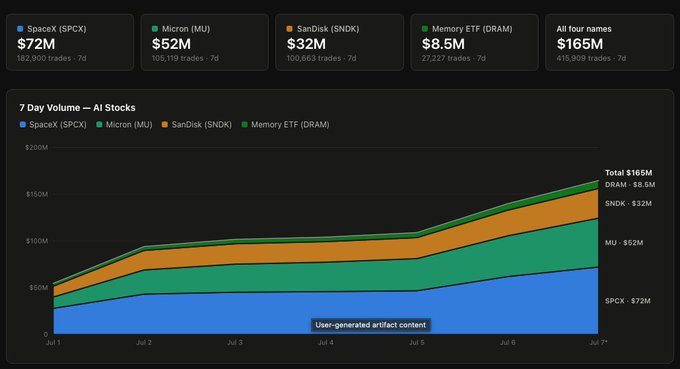Click the '7 Day Volume — AI Stocks' chart title
Image resolution: width=680 pixels, height=369 pixels.
click(77, 108)
